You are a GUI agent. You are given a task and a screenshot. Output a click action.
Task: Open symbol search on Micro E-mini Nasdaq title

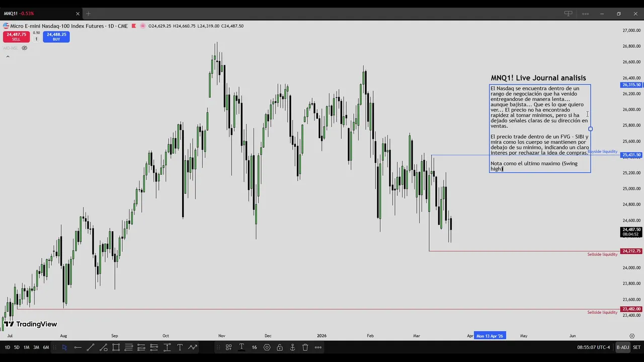(x=69, y=26)
